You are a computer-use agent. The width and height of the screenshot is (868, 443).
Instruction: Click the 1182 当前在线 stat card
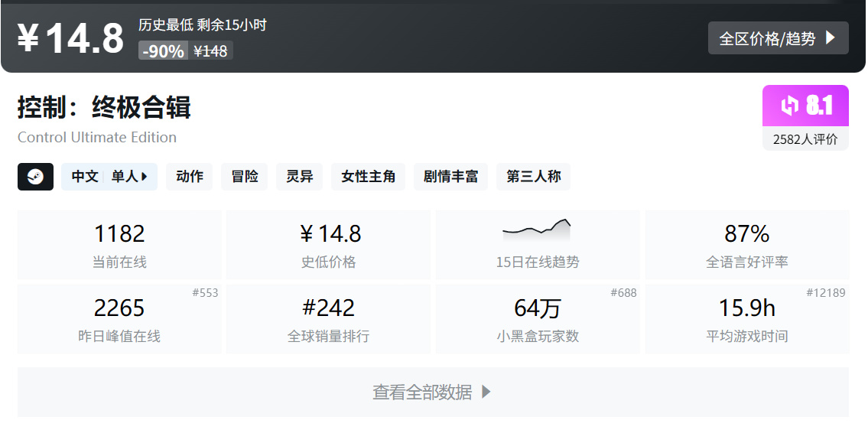click(x=119, y=245)
